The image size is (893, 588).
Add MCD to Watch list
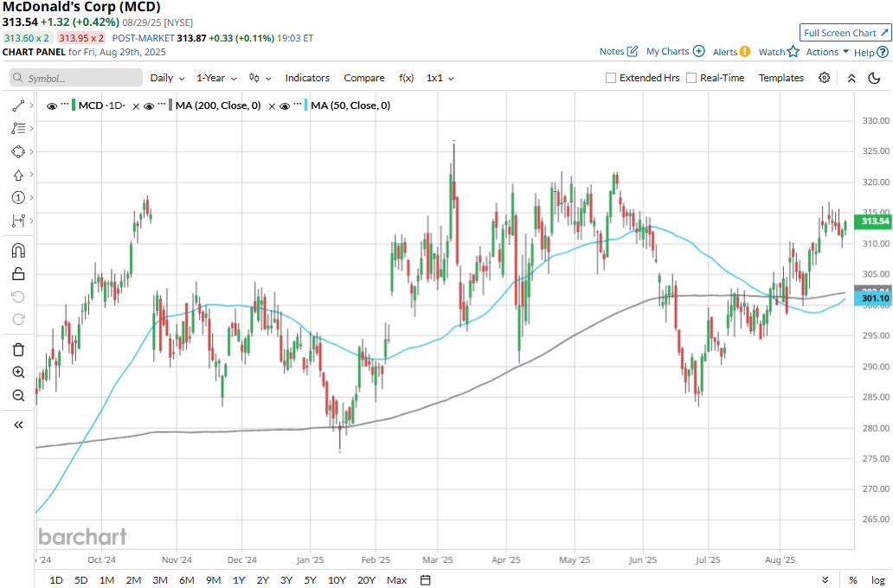(779, 52)
